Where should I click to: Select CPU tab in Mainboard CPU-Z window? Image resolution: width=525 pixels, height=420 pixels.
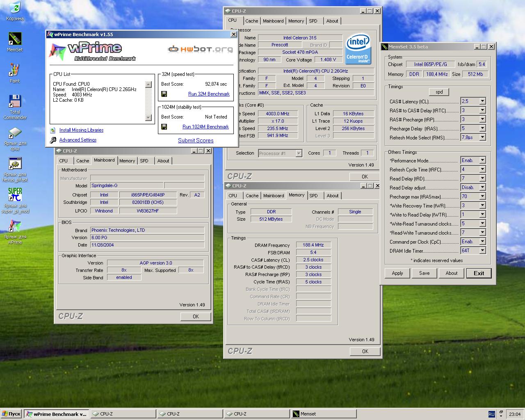click(x=63, y=161)
